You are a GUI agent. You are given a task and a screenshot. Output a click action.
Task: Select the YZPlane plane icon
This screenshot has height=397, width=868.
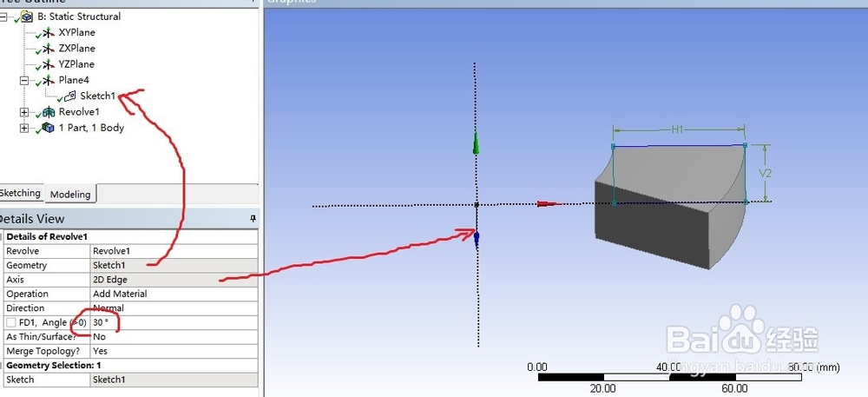pos(49,65)
